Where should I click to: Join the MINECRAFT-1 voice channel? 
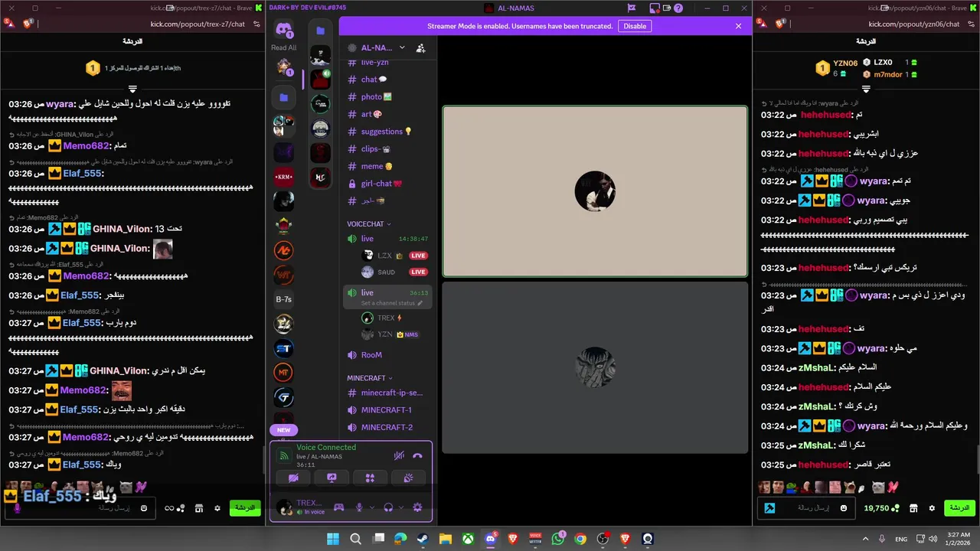pos(387,410)
